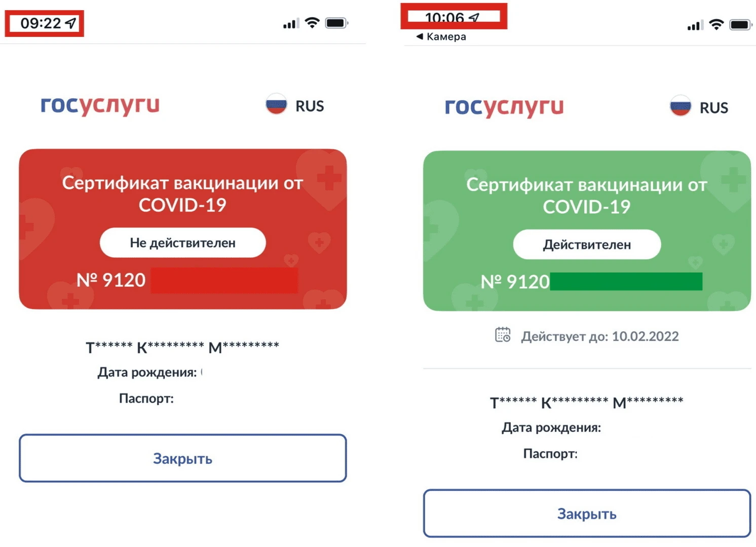Open the RUS language selector on the left screen
The image size is (756, 547).
pos(309,105)
